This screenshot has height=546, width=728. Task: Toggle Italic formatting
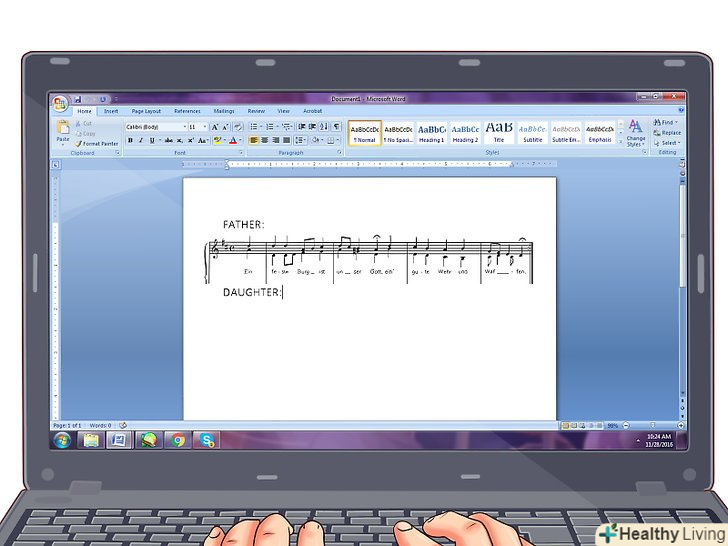coord(141,141)
